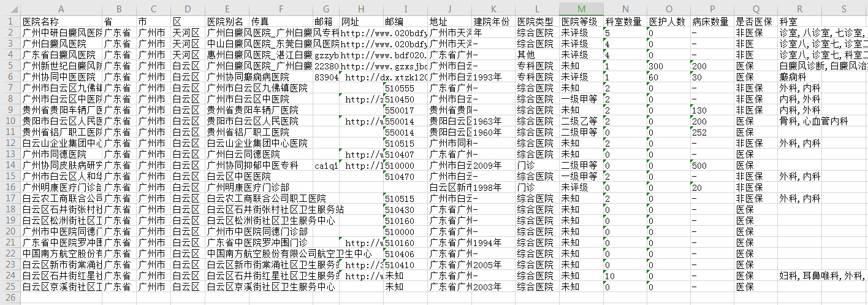Viewport: 868px width, 305px height.
Task: Select column A header
Action: (x=61, y=9)
